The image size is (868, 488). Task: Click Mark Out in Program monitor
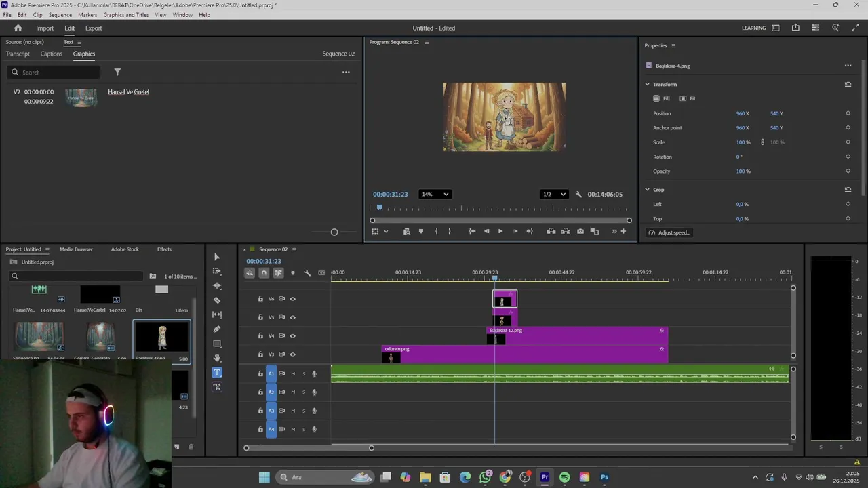(449, 231)
